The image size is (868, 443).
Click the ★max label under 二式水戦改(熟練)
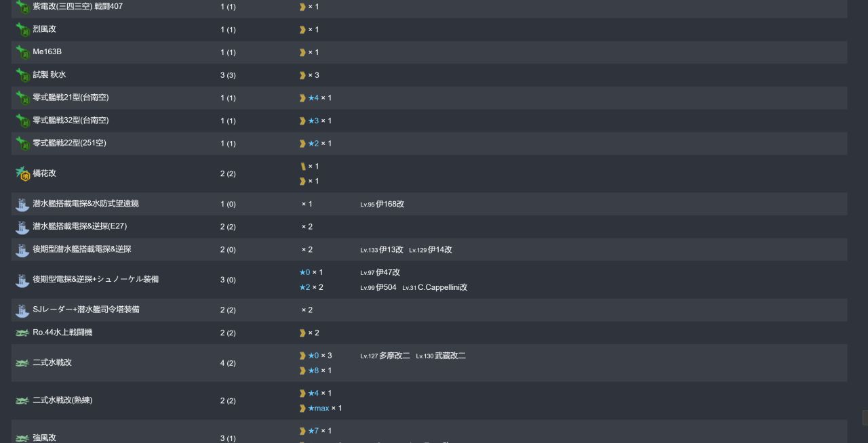click(x=319, y=408)
